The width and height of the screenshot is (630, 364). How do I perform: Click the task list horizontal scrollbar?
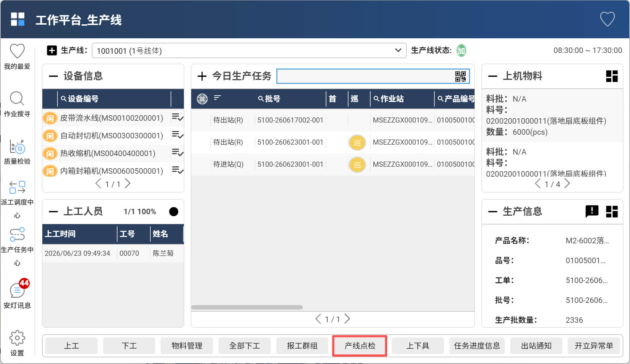pos(247,307)
